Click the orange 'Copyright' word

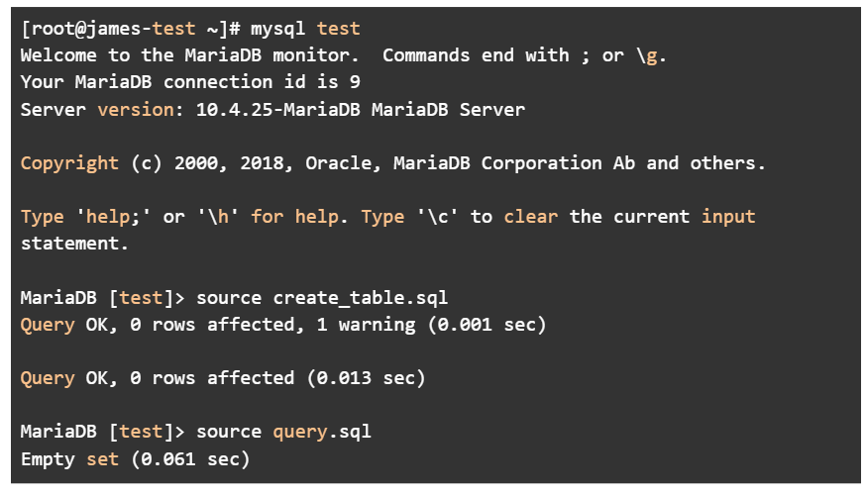tap(69, 163)
